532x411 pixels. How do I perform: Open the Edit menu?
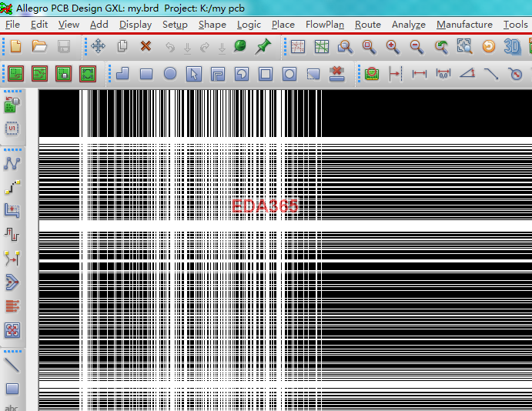click(39, 25)
